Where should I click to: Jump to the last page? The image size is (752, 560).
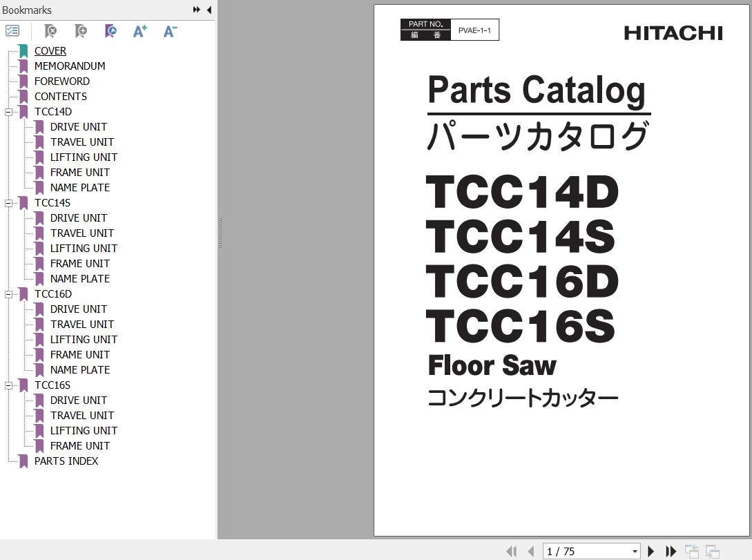[671, 552]
